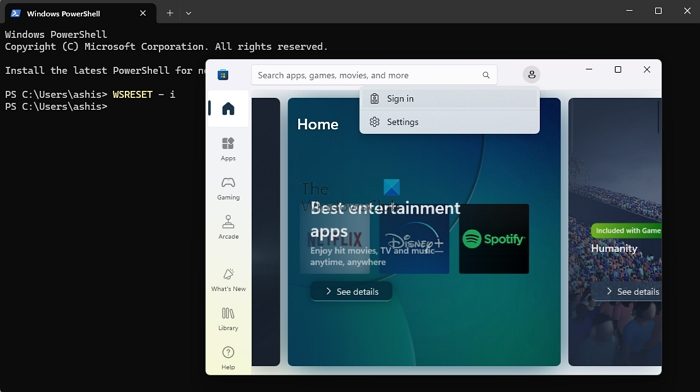Image resolution: width=700 pixels, height=392 pixels.
Task: Open Help in the Store sidebar
Action: click(228, 358)
